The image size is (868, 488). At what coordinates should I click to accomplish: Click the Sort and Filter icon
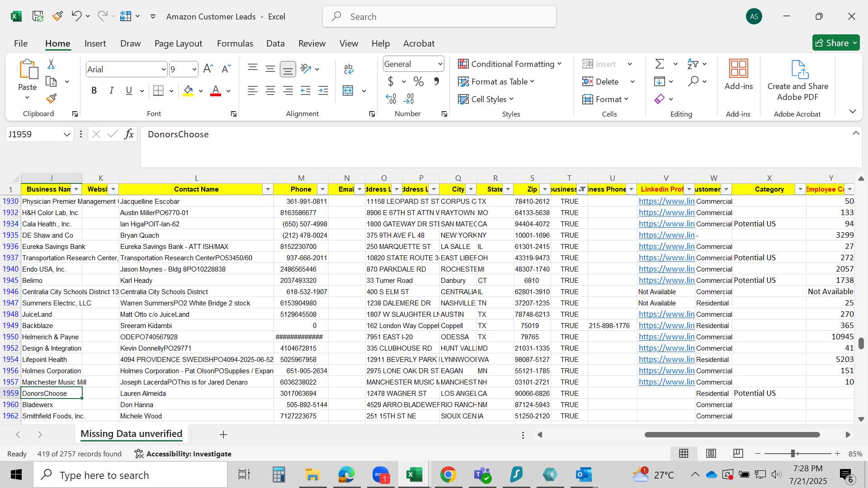pos(693,64)
